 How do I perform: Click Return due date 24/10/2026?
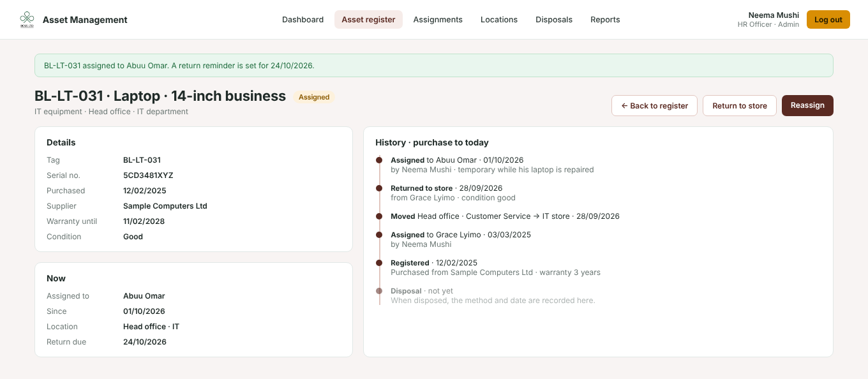pyautogui.click(x=145, y=342)
